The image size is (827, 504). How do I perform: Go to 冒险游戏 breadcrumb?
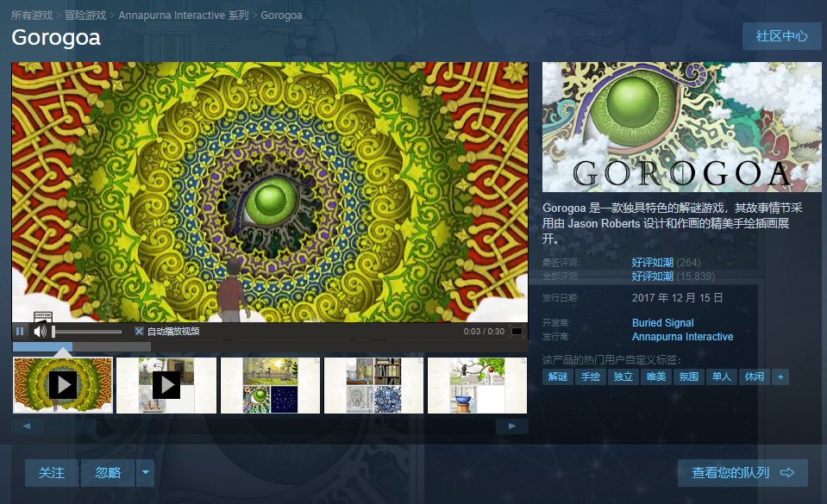(85, 16)
